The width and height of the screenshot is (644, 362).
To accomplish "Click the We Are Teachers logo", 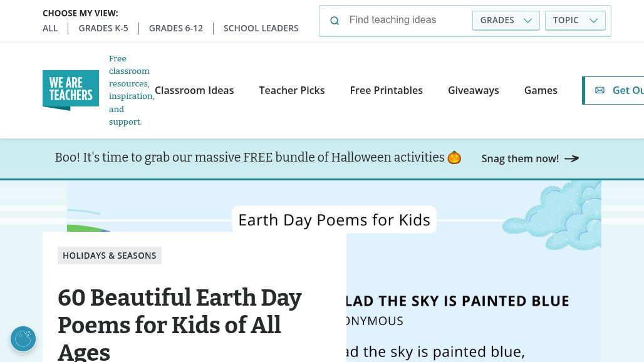I will pyautogui.click(x=71, y=90).
